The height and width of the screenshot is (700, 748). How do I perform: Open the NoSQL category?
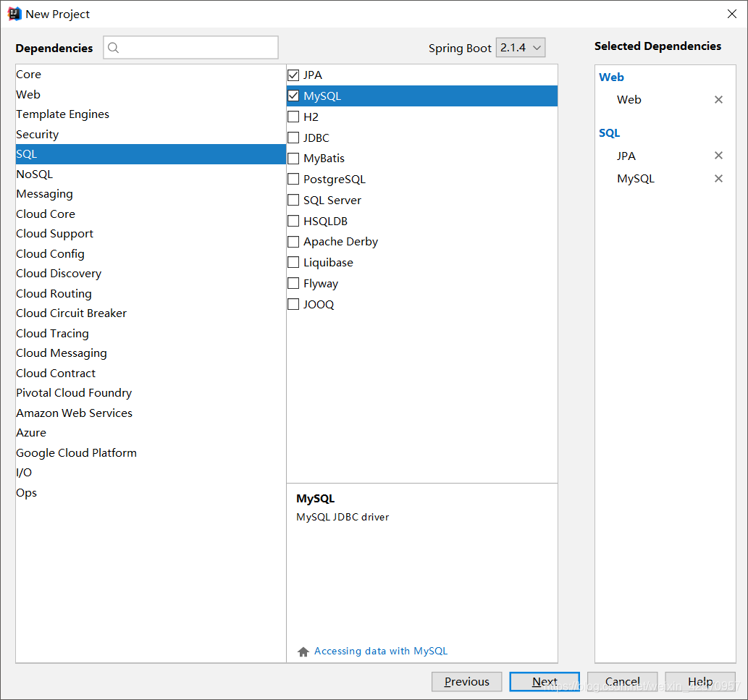pos(151,174)
